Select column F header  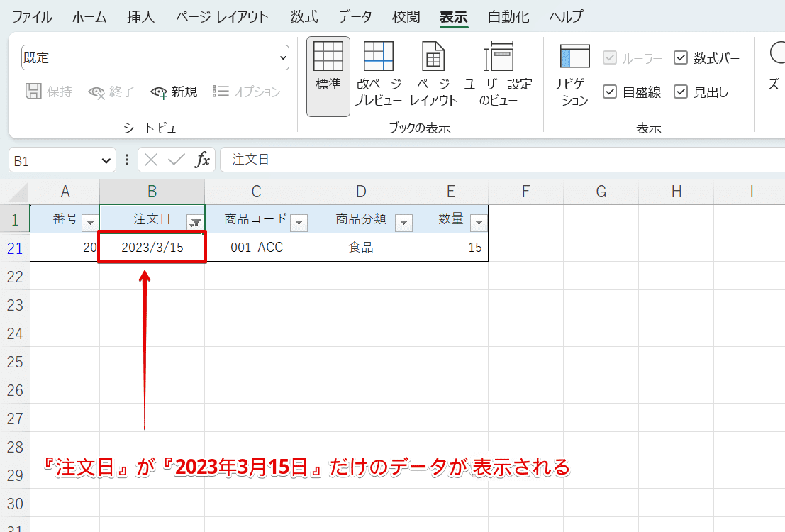(525, 192)
